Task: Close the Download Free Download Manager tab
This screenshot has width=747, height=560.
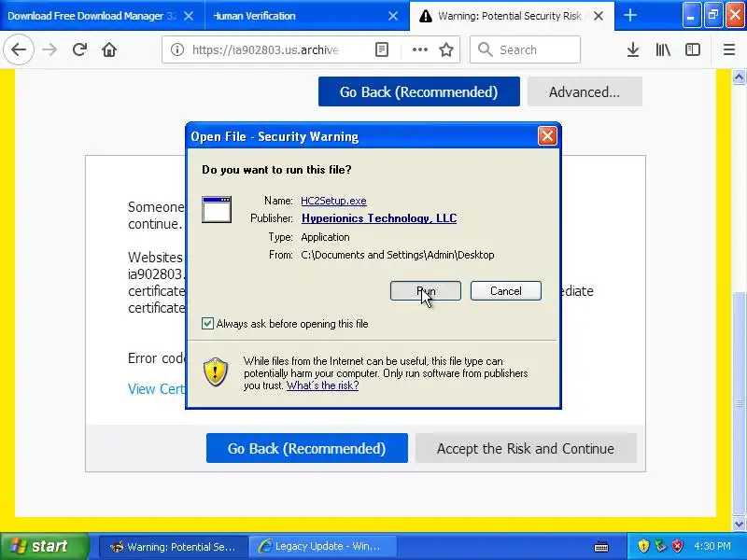Action: click(x=189, y=16)
